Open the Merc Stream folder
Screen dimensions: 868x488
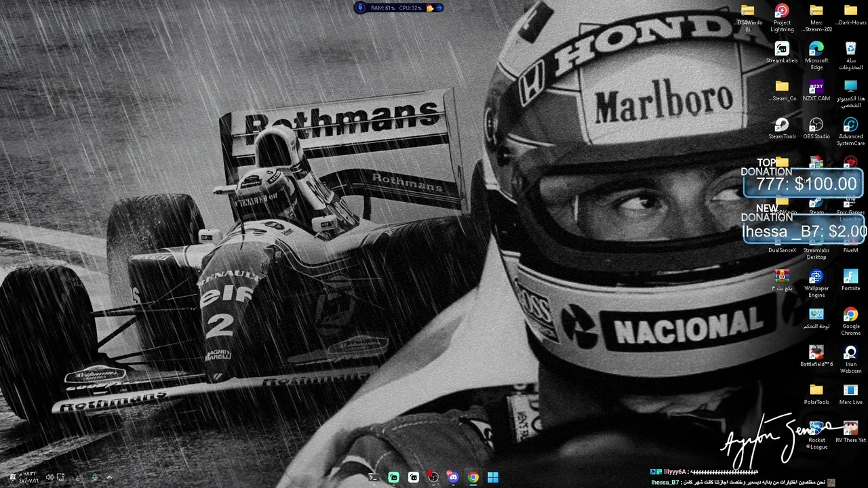[816, 17]
